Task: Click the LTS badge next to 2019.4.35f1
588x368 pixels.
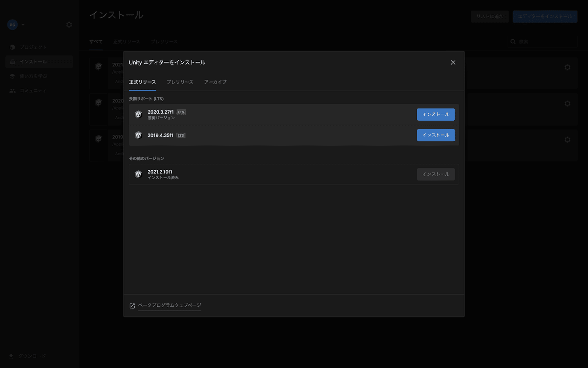Action: [x=181, y=135]
